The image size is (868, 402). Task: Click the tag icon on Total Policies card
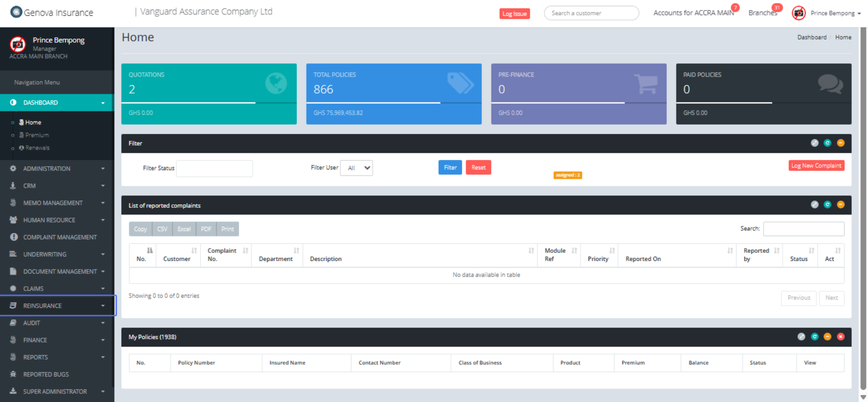tap(460, 83)
